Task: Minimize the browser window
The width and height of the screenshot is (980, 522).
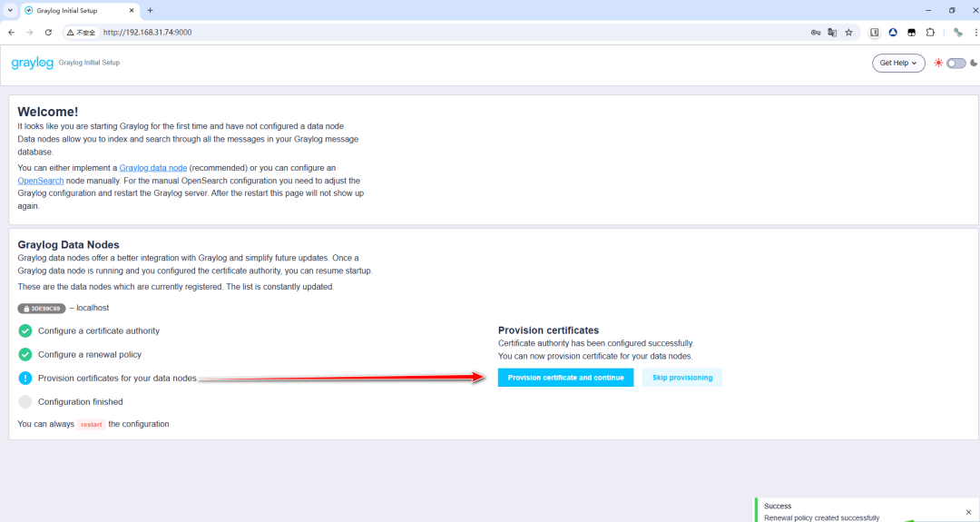Action: [x=928, y=11]
